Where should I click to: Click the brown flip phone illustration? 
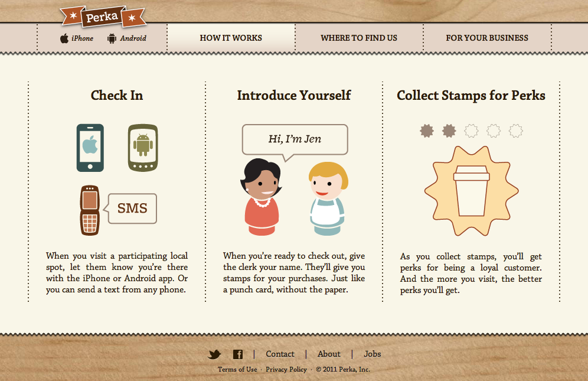[90, 210]
